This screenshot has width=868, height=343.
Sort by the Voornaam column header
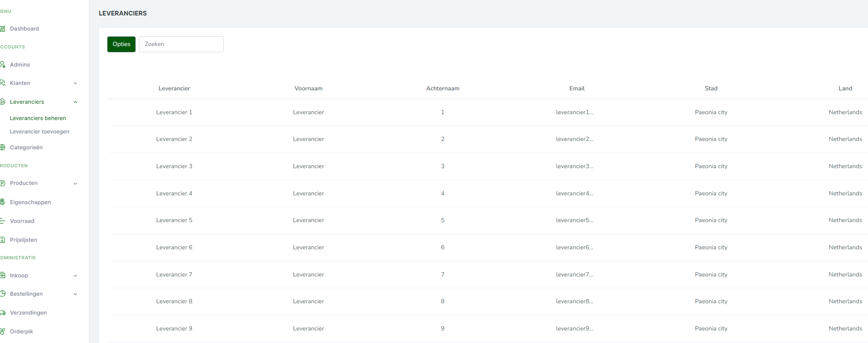[x=309, y=89]
